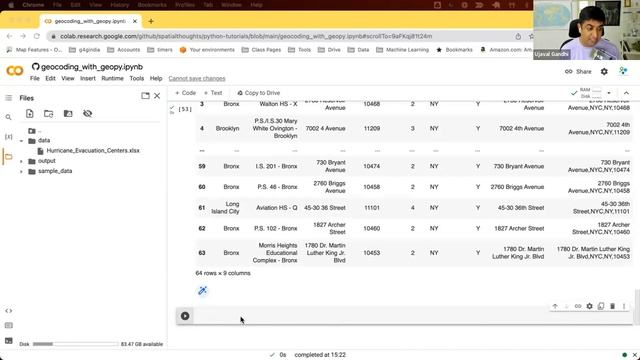The width and height of the screenshot is (640, 360).
Task: Toggle show hidden files eye icon
Action: tap(87, 113)
